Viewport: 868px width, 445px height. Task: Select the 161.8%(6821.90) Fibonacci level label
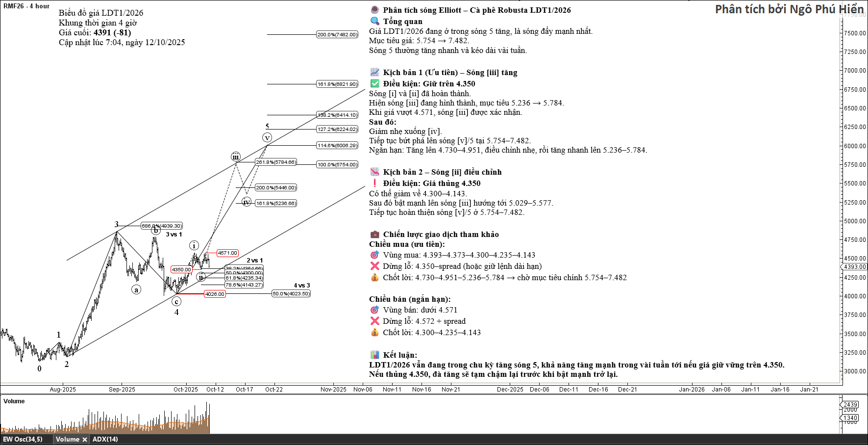tap(337, 84)
